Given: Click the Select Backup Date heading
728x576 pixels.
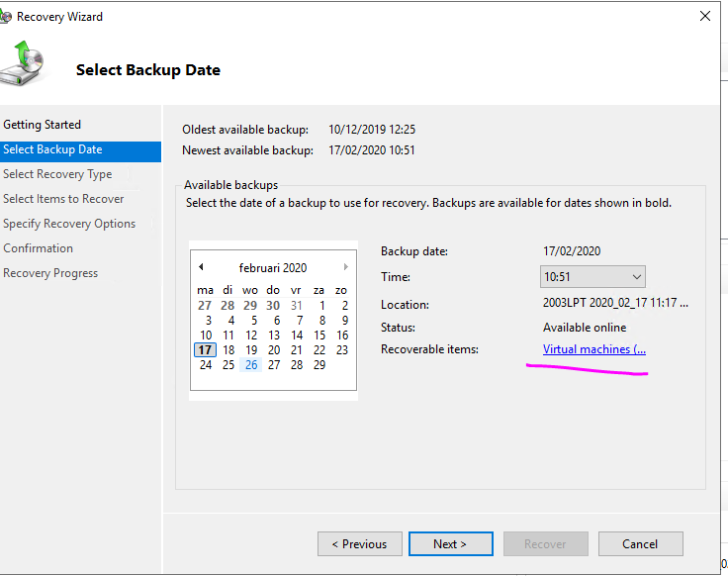Looking at the screenshot, I should (x=148, y=69).
